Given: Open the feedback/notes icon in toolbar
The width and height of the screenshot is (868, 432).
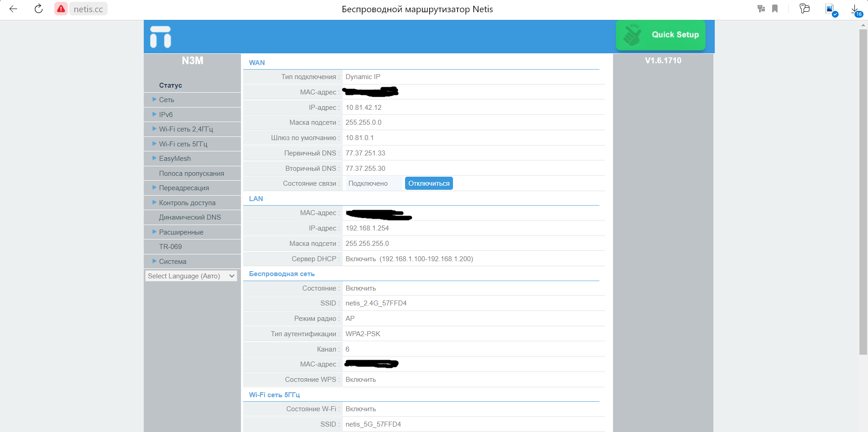Looking at the screenshot, I should 805,9.
